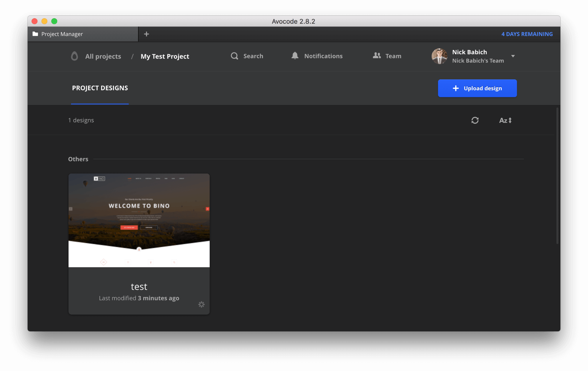Refresh the designs list
The width and height of the screenshot is (588, 371).
point(475,120)
